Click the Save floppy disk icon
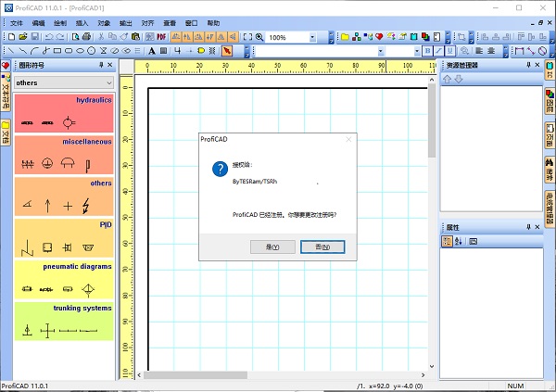The image size is (556, 392). tap(35, 37)
